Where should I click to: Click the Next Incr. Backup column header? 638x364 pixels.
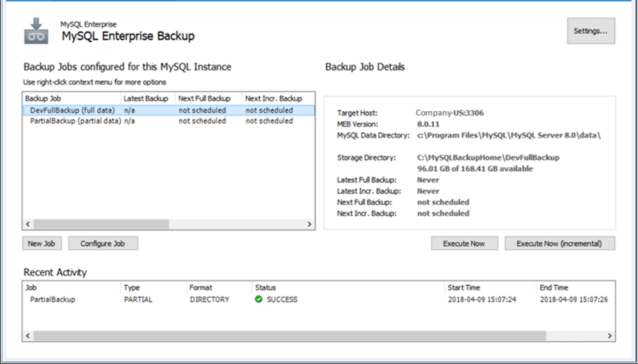[x=278, y=99]
